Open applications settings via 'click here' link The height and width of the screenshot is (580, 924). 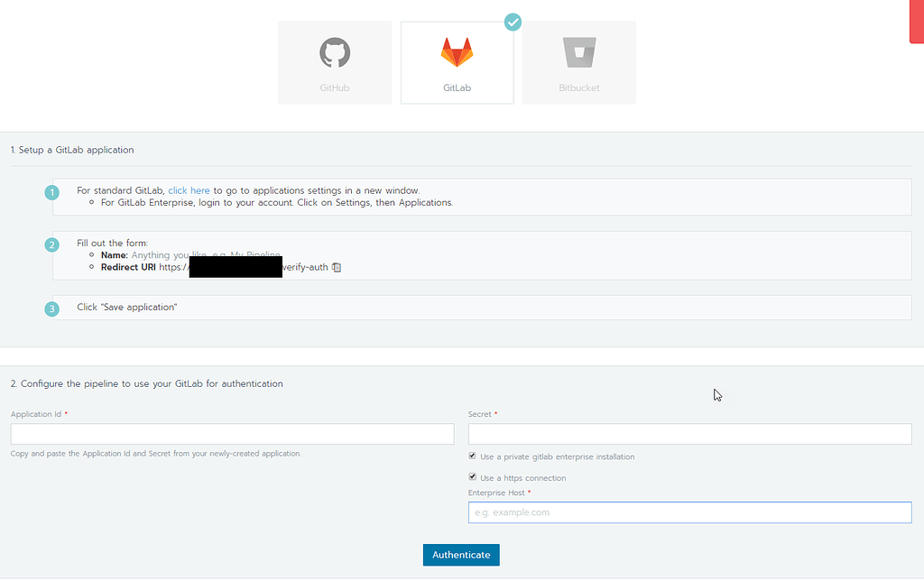point(189,190)
